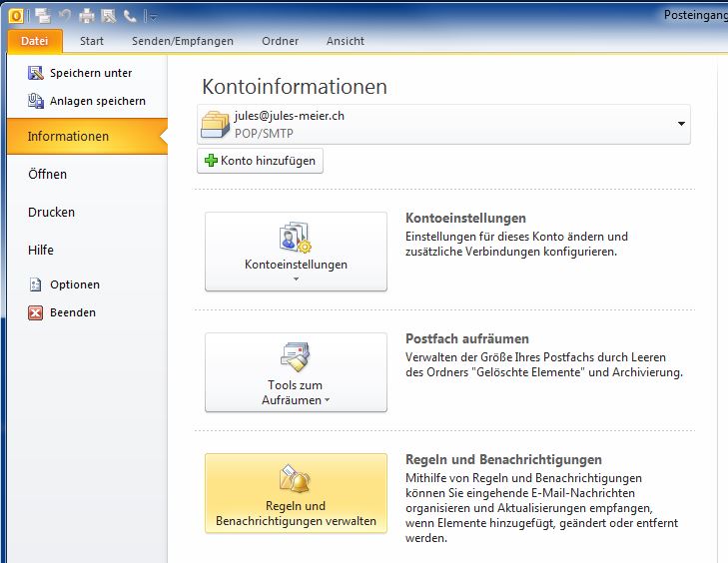This screenshot has width=728, height=563.
Task: Open the Senden/Empfangen tab
Action: pyautogui.click(x=183, y=41)
